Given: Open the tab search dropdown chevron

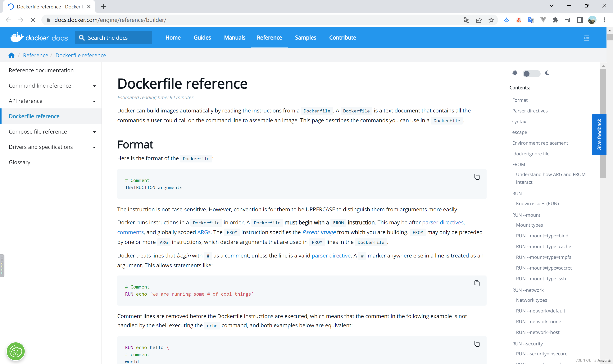Looking at the screenshot, I should 551,6.
